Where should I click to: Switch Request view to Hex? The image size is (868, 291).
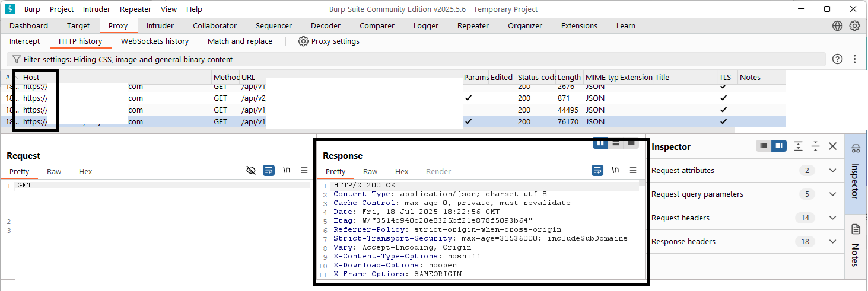85,171
